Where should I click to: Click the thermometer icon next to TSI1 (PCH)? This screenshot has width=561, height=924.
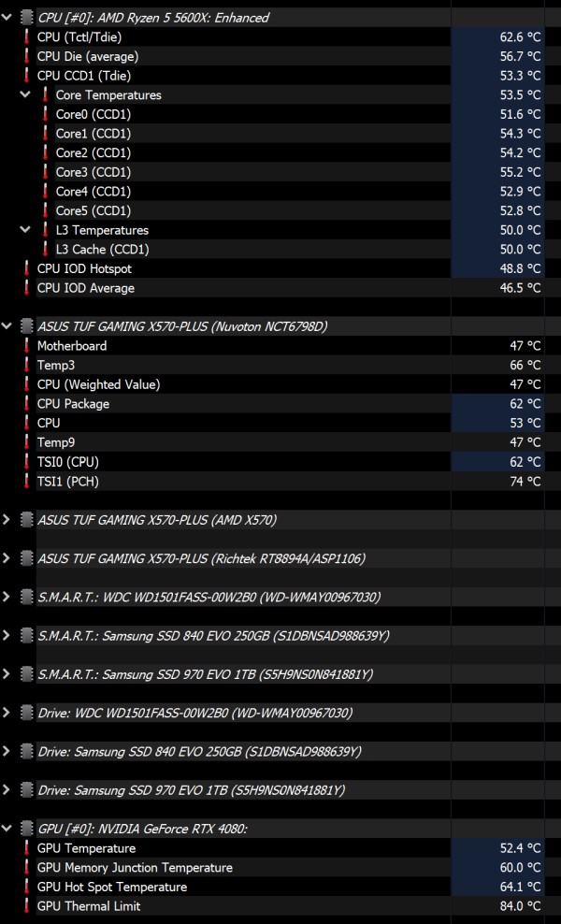click(25, 481)
